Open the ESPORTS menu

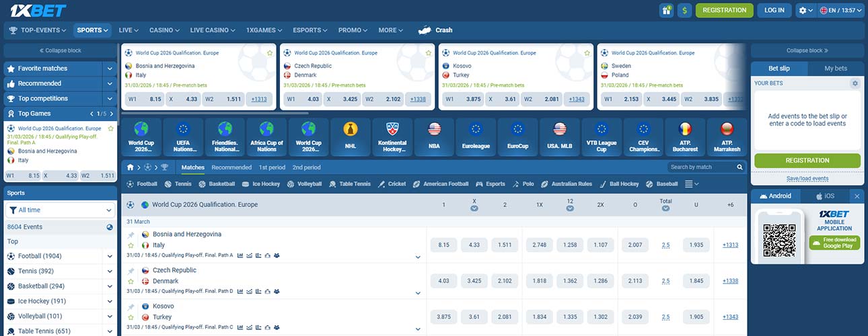coord(311,30)
